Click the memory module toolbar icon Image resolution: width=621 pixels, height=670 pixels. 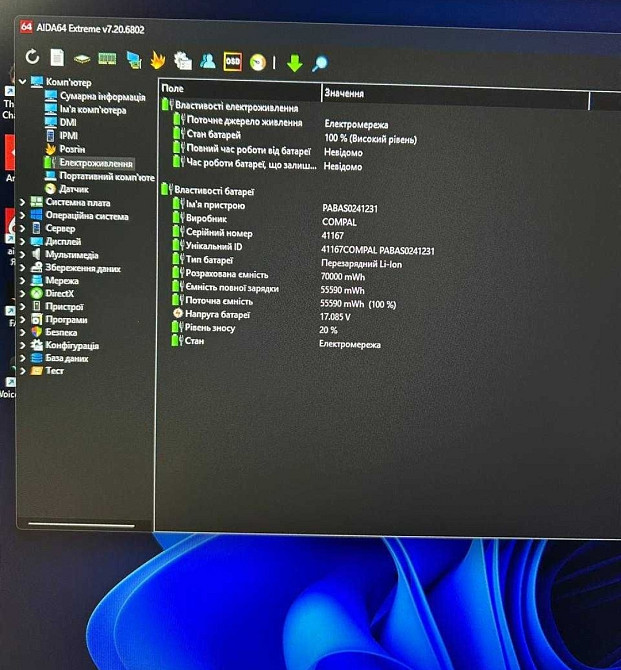pyautogui.click(x=107, y=59)
